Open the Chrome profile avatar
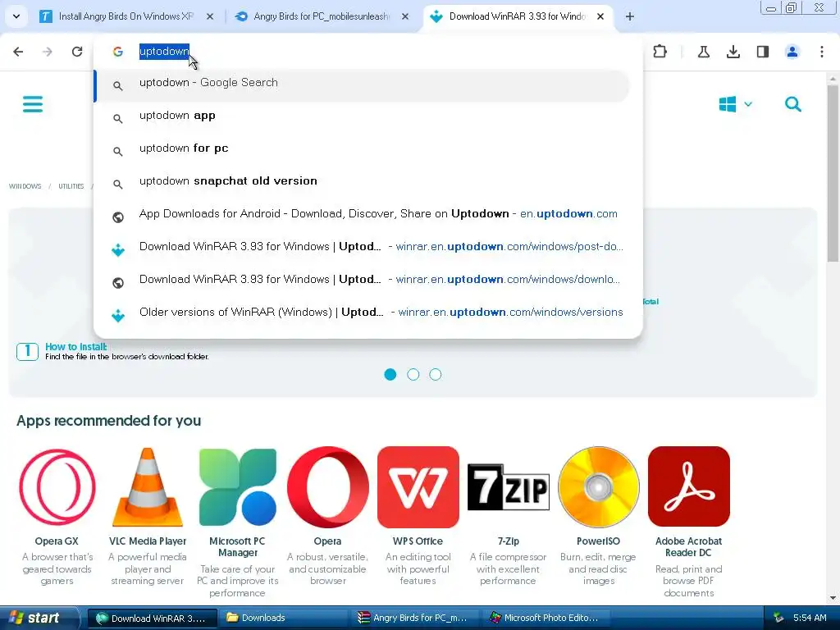840x630 pixels. pyautogui.click(x=792, y=52)
